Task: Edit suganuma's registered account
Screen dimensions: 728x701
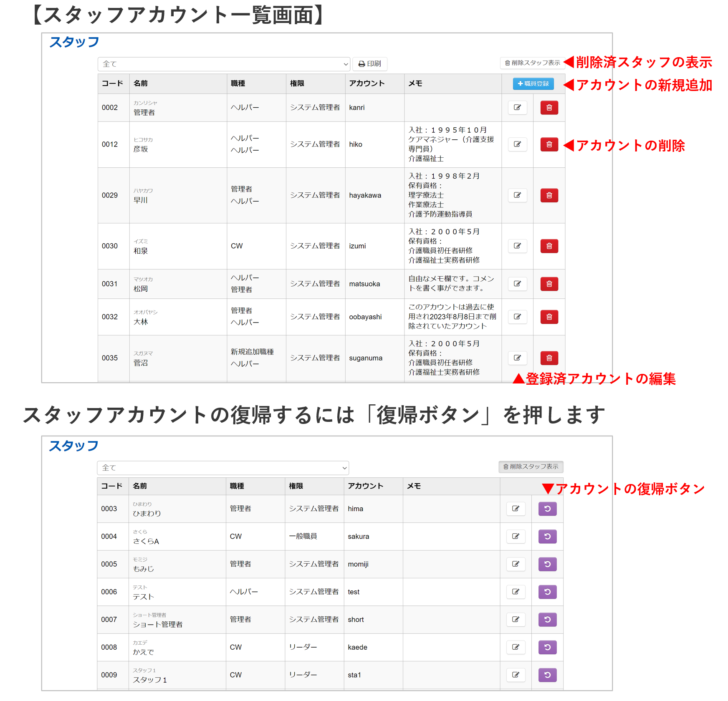Action: pos(517,358)
